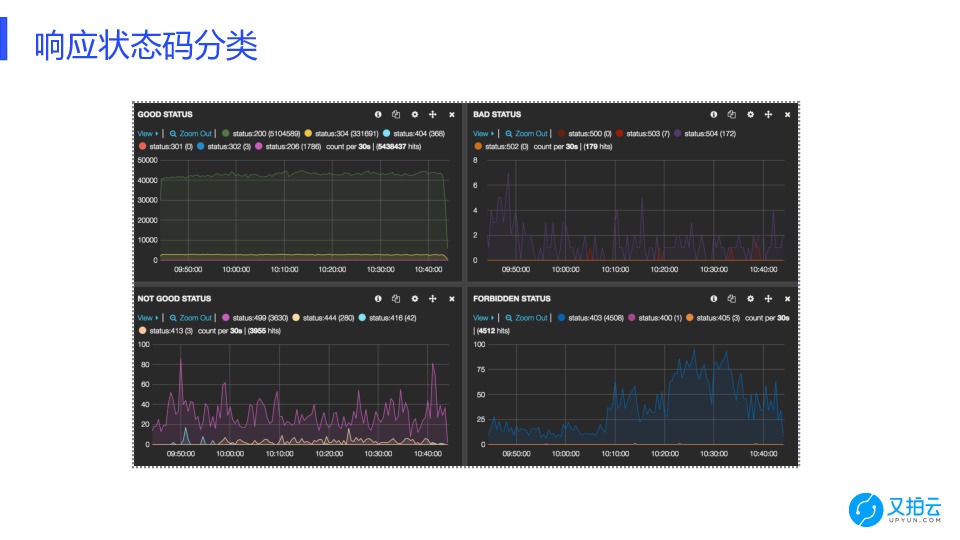
Task: Click BAD STATUS panel title
Action: [497, 114]
